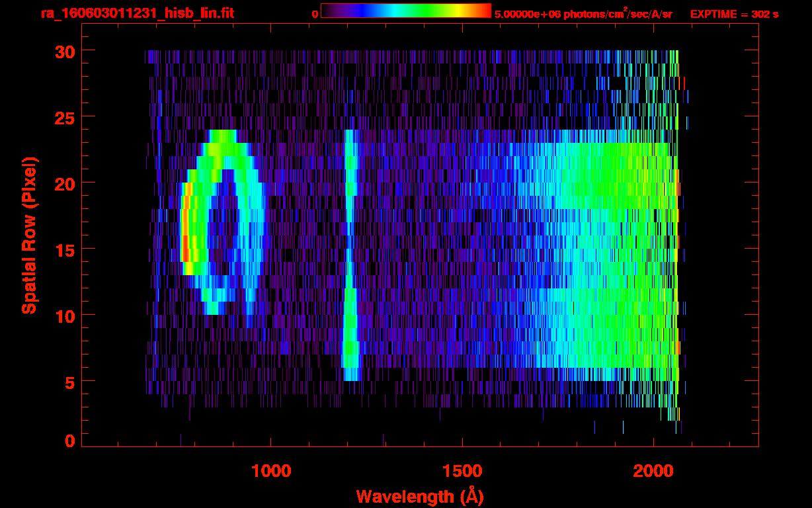Viewport: 812px width, 508px height.
Task: Click the file name ra_160603011231_hisb_lin.fit title
Action: tap(137, 13)
